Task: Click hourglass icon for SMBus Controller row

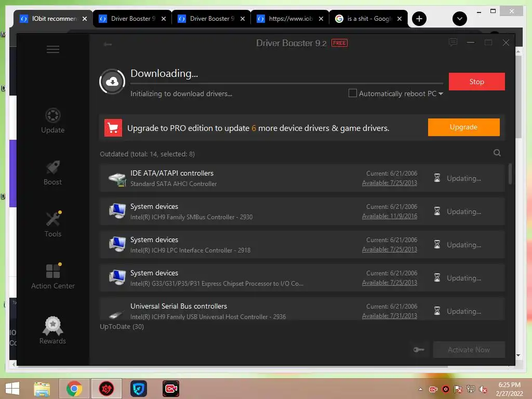Action: coord(437,211)
